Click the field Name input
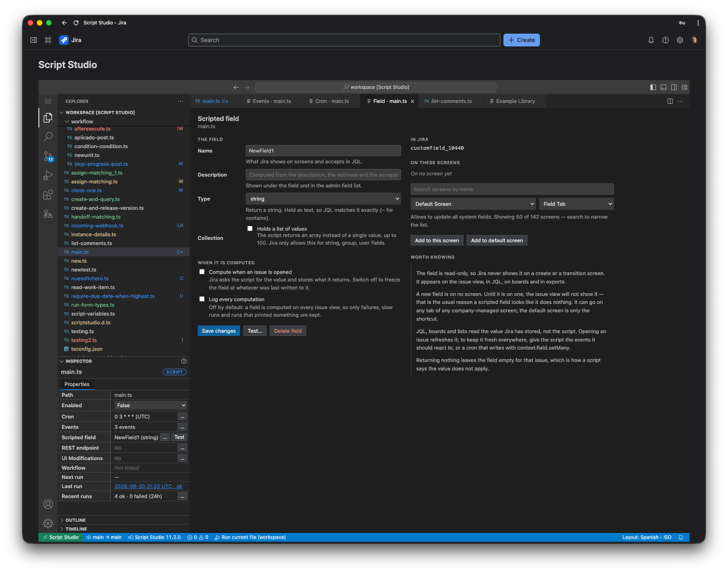Screen dimensions: 728x573 [x=323, y=151]
